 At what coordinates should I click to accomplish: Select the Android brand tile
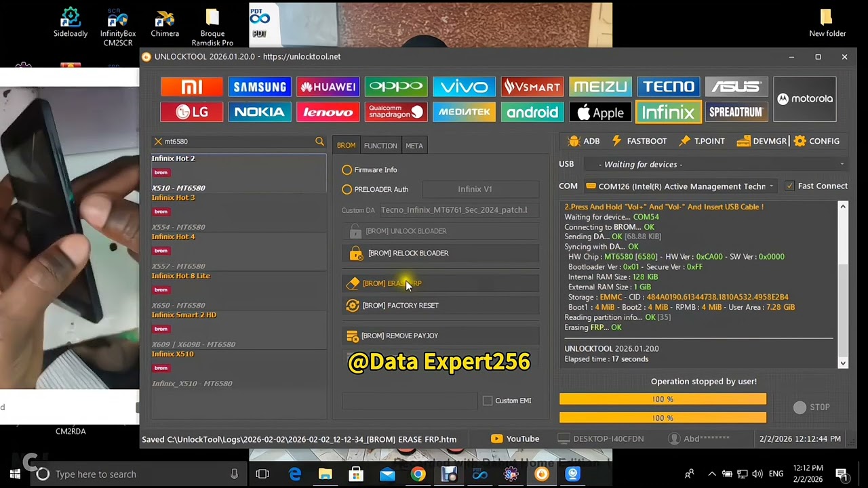click(532, 112)
